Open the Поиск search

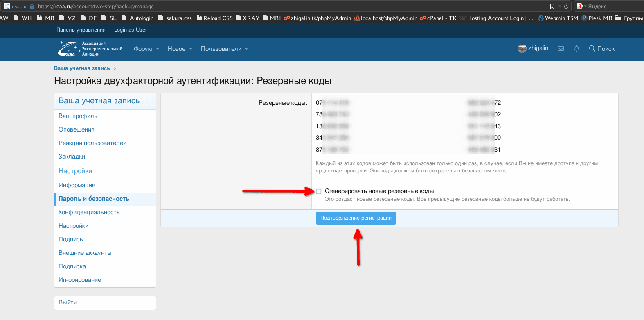pos(602,49)
